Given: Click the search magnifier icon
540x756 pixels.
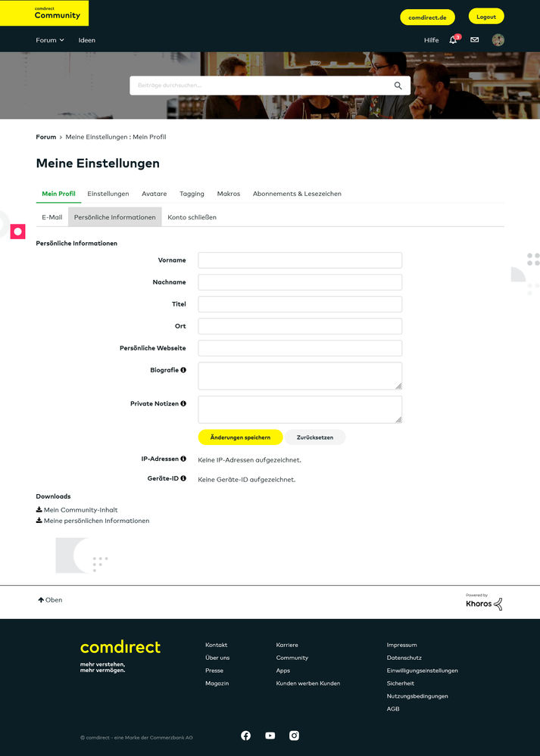Looking at the screenshot, I should (x=398, y=86).
